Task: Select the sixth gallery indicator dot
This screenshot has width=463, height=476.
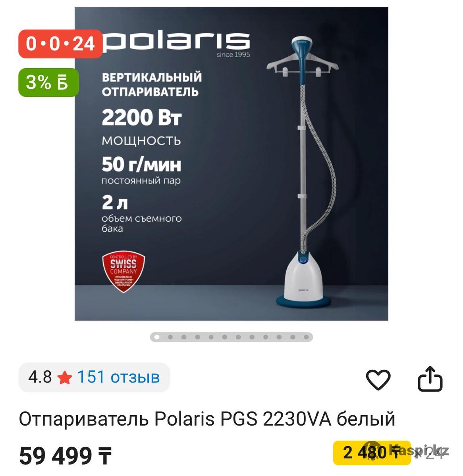Action: click(225, 337)
